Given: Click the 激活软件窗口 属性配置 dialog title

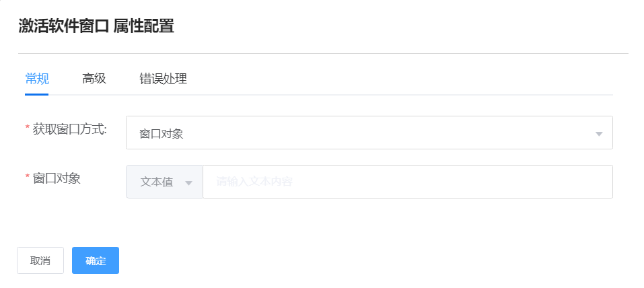Looking at the screenshot, I should pos(96,26).
